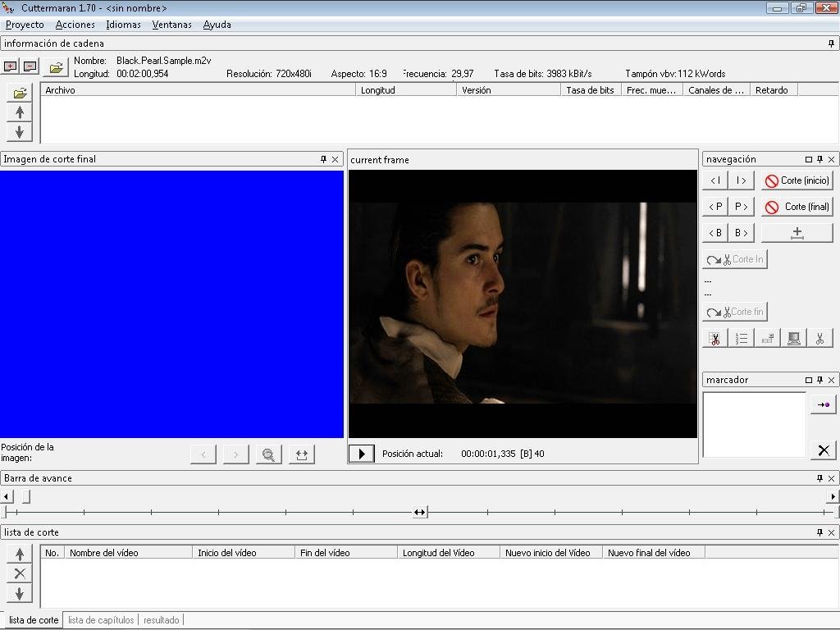Open the Ventanas menu
840x630 pixels.
172,25
